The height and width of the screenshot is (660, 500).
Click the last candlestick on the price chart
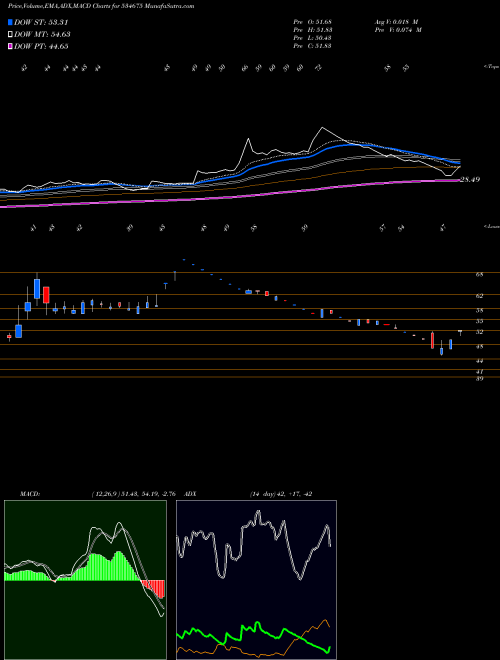460,333
